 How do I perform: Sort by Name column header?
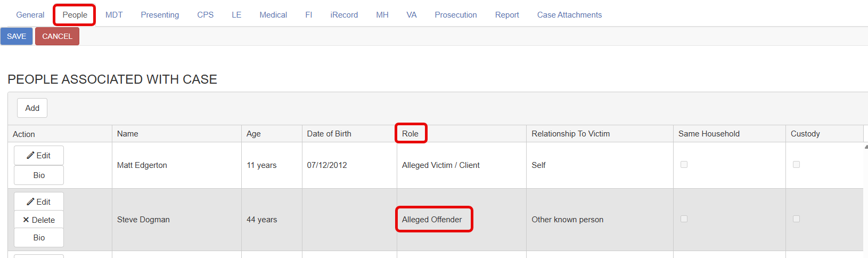pyautogui.click(x=177, y=134)
